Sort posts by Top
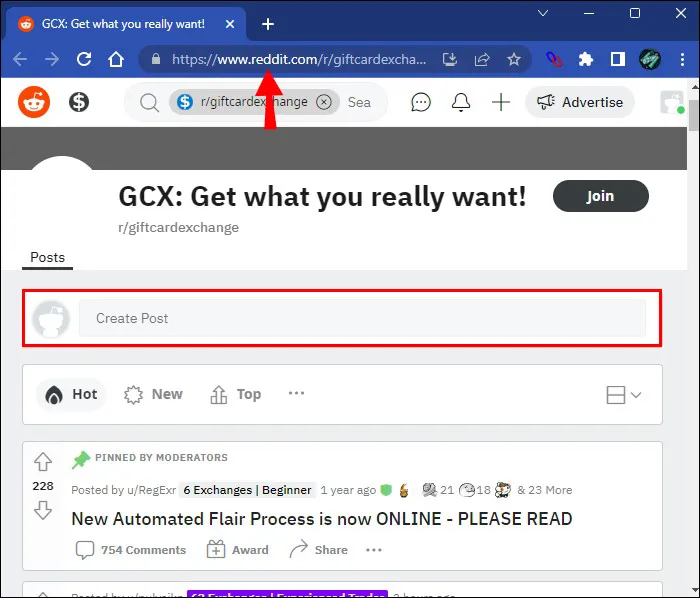The width and height of the screenshot is (700, 598). click(235, 395)
